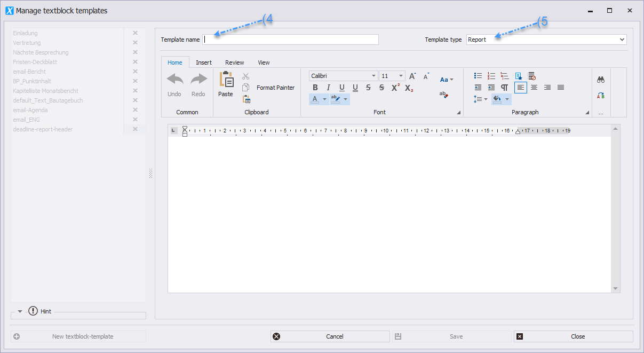644x353 pixels.
Task: Select Align Left paragraph alignment
Action: (521, 88)
